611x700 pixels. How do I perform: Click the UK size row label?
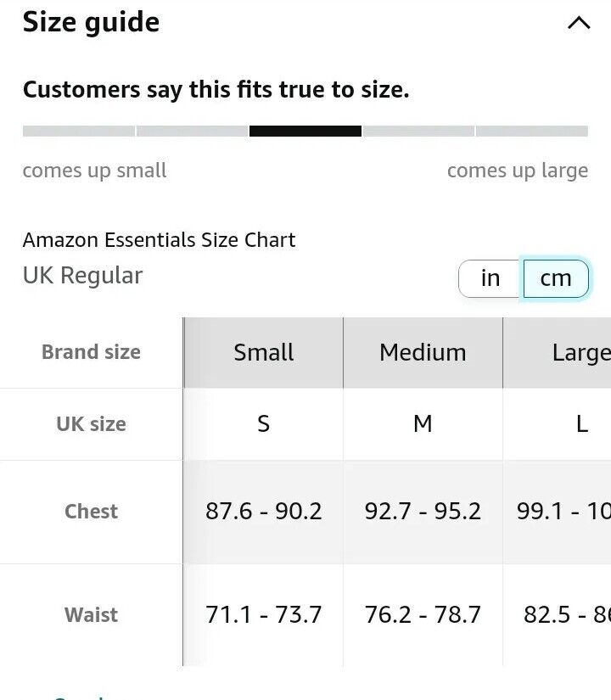[91, 424]
